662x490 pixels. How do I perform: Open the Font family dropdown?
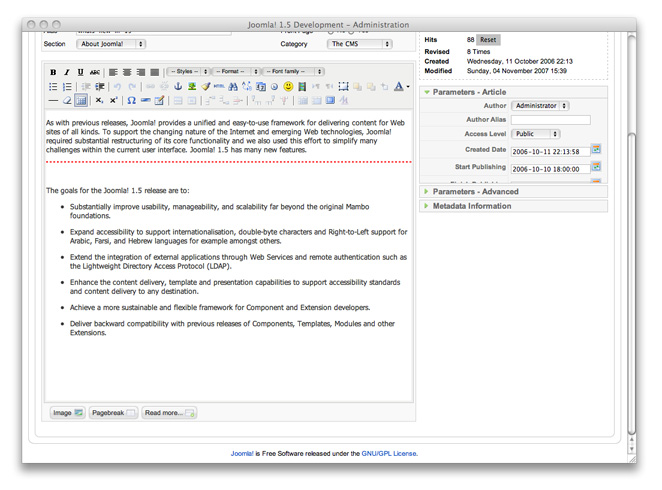pos(293,72)
